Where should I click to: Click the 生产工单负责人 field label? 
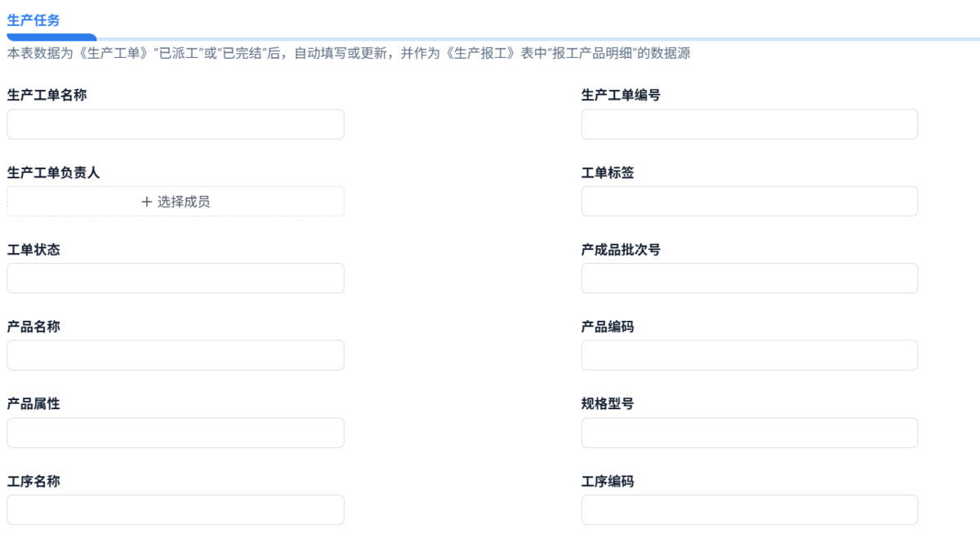(x=47, y=173)
